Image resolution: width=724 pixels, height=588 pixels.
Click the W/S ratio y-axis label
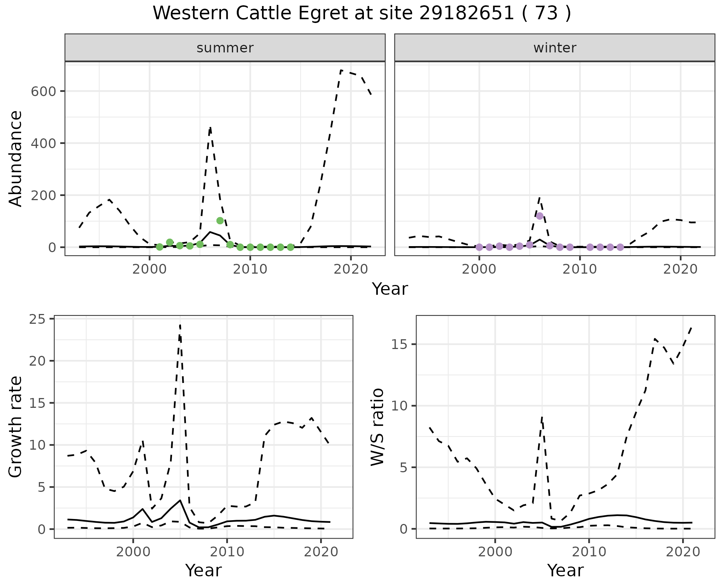377,427
